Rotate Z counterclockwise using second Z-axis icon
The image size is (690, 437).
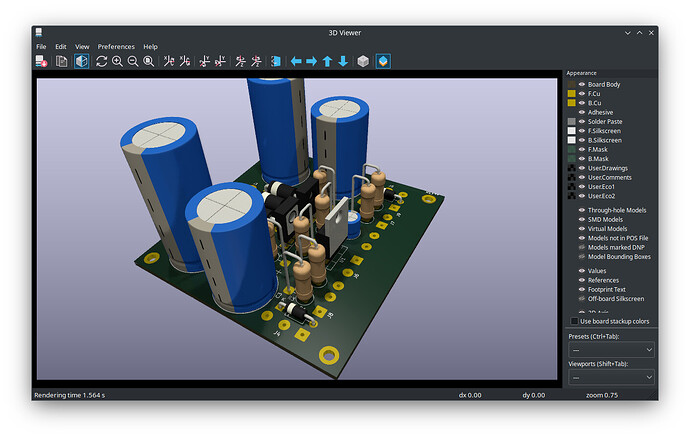tap(256, 61)
